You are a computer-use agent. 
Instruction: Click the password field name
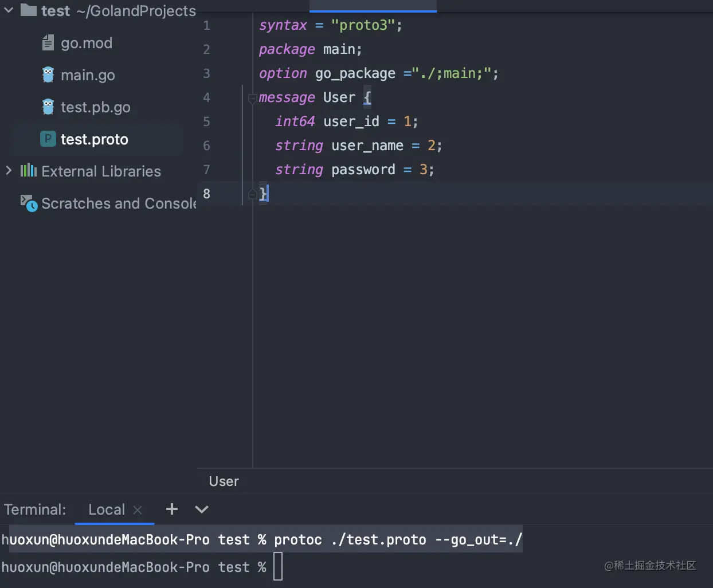(363, 170)
